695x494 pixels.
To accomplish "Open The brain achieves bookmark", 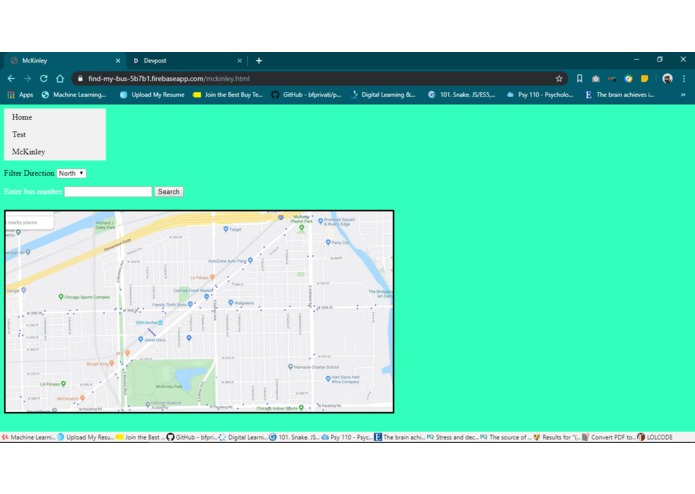I will pyautogui.click(x=620, y=95).
